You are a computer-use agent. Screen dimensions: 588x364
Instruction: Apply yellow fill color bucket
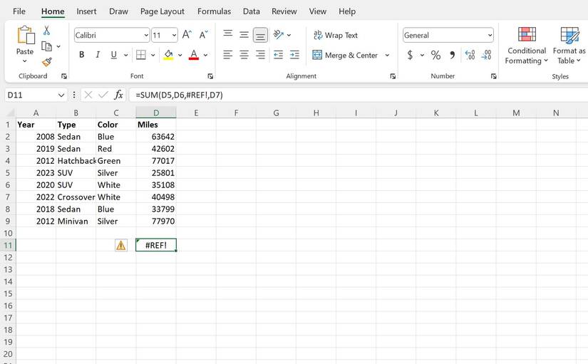(x=168, y=55)
